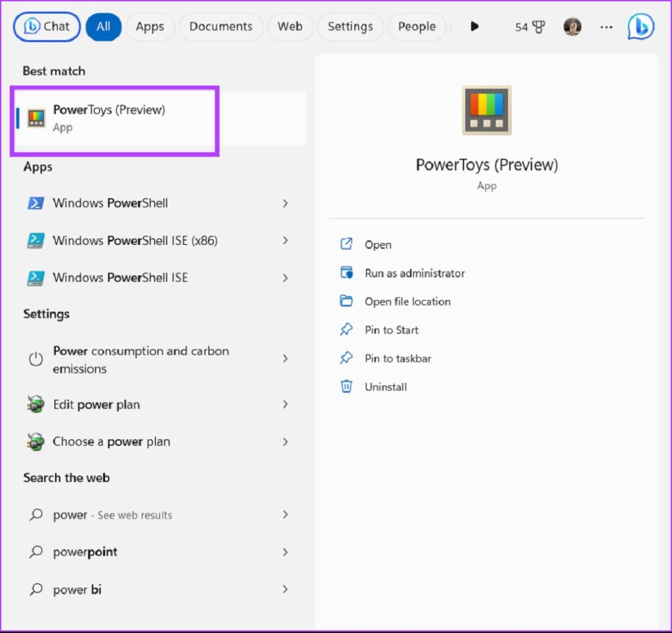672x633 pixels.
Task: Click the search icon beside 'power - See web results'
Action: point(36,514)
